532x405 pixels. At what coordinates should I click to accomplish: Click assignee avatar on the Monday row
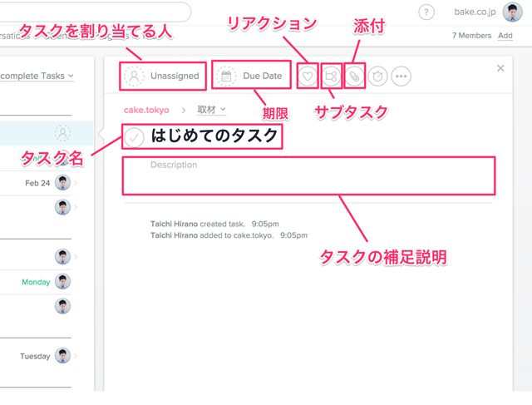63,281
